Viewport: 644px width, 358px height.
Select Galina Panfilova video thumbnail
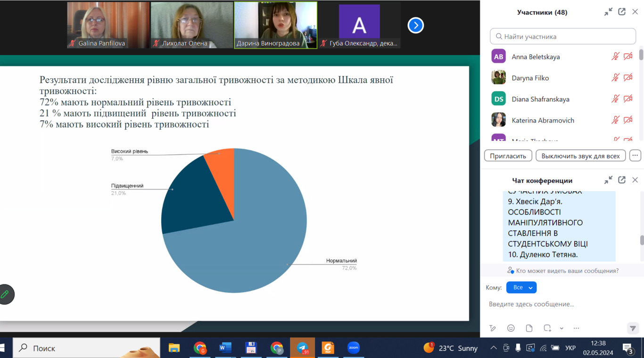click(x=108, y=25)
